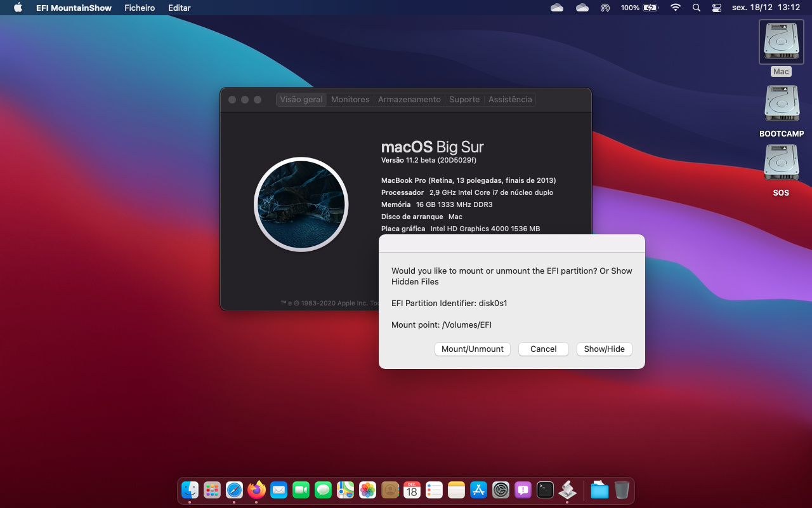
Task: Open the Wi-Fi status menu
Action: click(676, 8)
